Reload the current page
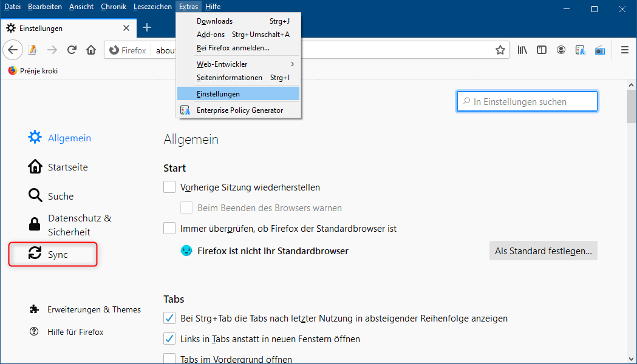 pyautogui.click(x=72, y=50)
